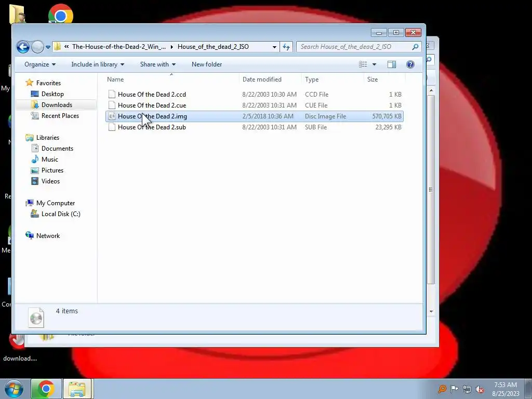Viewport: 532px width, 399px height.
Task: Open Music library
Action: coord(49,159)
